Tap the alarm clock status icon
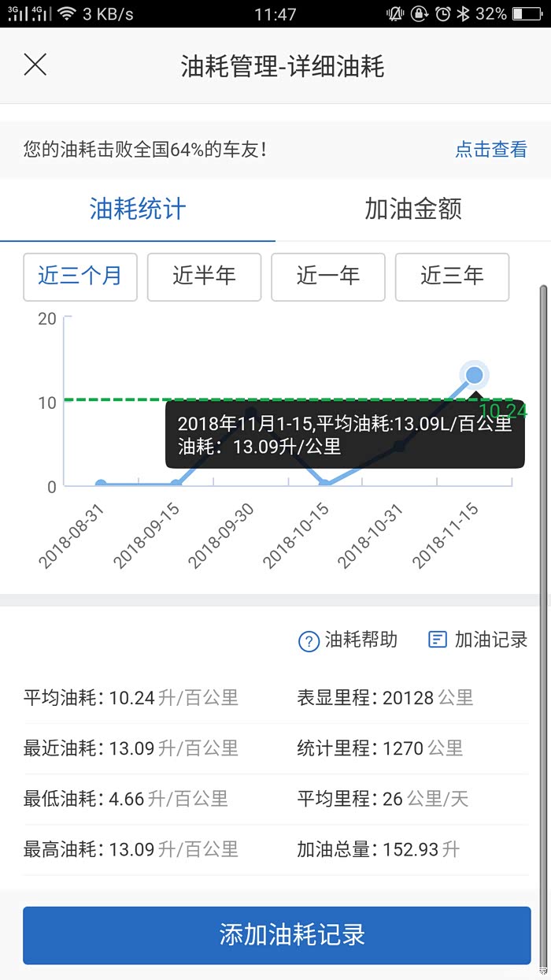The width and height of the screenshot is (551, 980). [443, 14]
